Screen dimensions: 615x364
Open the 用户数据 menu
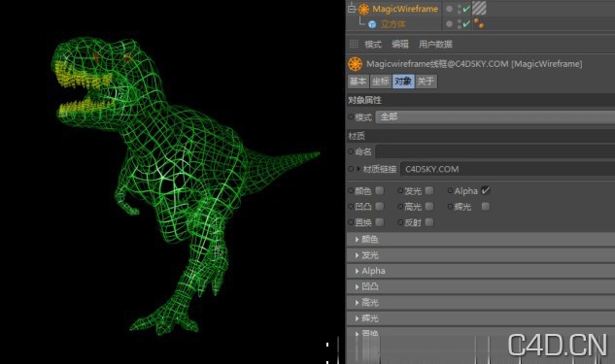click(435, 45)
